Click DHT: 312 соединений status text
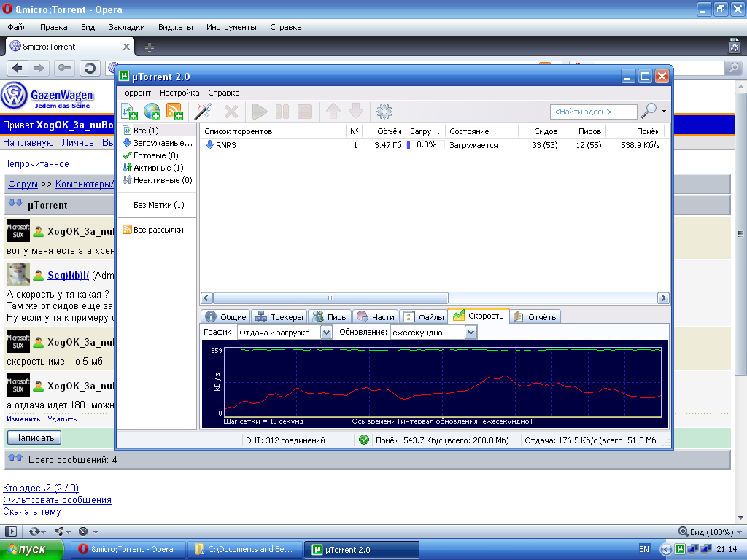Screen dimensions: 747x560 pos(285,440)
